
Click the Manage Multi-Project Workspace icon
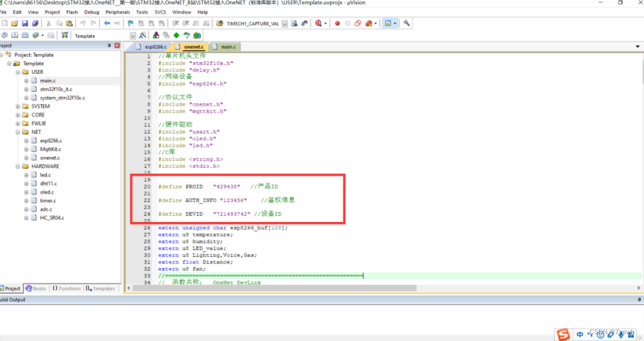166,35
